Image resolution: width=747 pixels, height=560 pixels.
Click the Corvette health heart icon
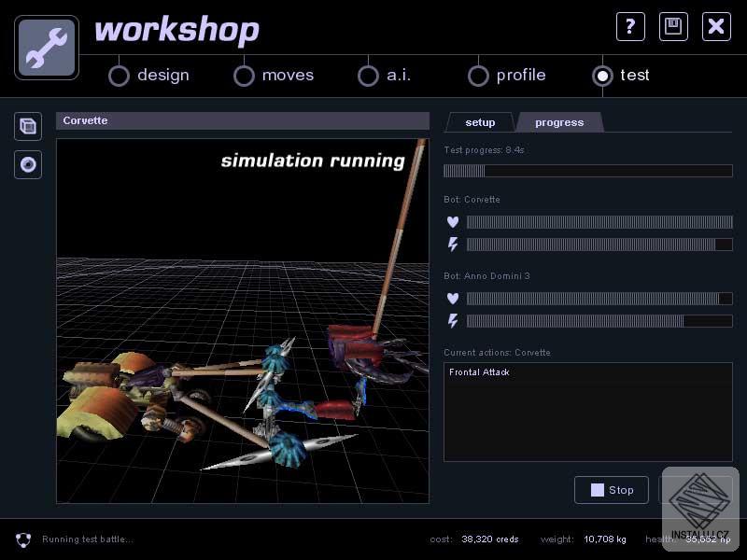pyautogui.click(x=453, y=222)
